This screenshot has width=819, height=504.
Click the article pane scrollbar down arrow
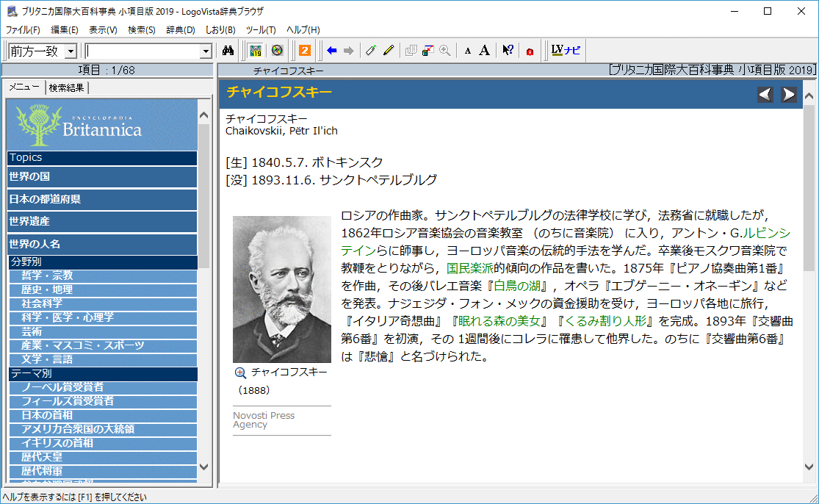(x=809, y=467)
